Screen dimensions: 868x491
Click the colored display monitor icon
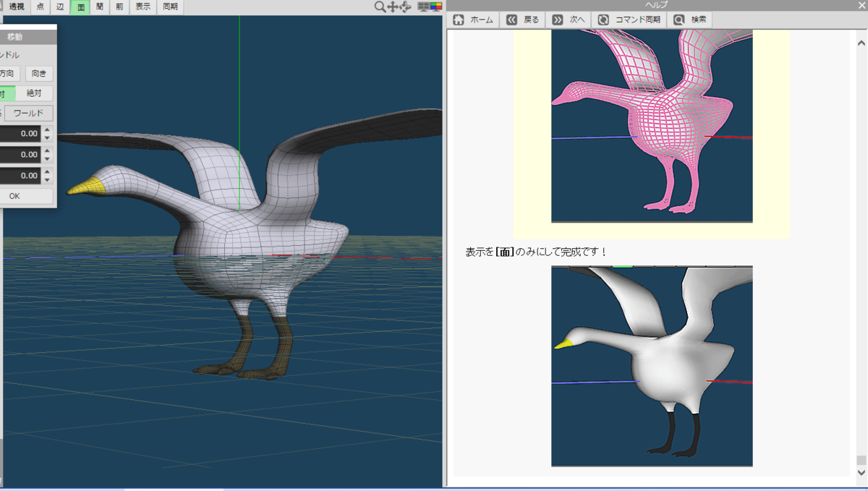click(x=436, y=7)
